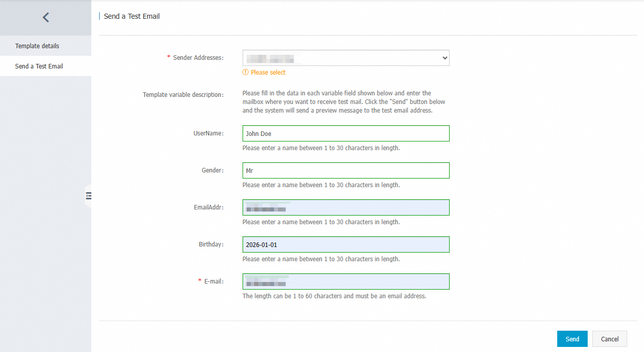Click the Template variable description label
Viewport: 644px width, 352px height.
(x=183, y=95)
